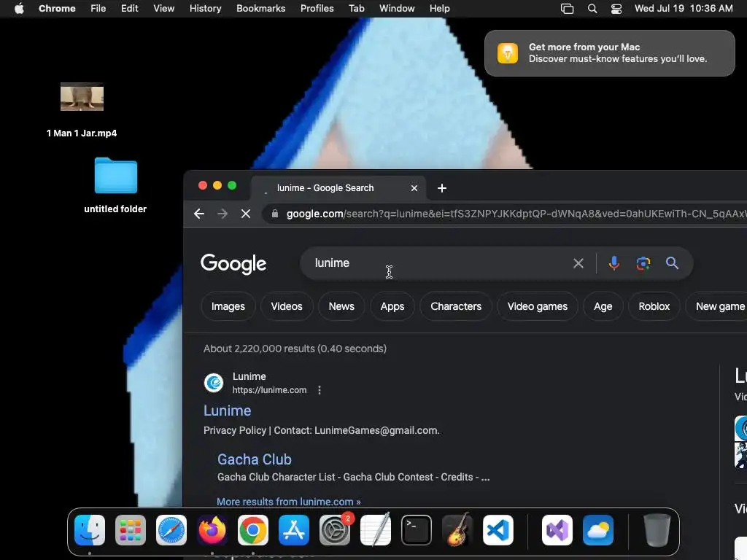Launch GarageBand from the Dock
The height and width of the screenshot is (560, 747).
pos(457,530)
